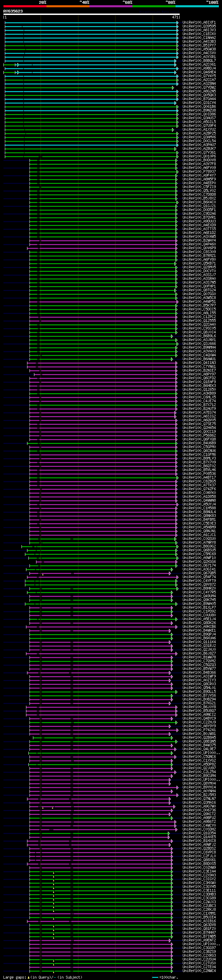Click the alignment bar for UniRef100_A8IXF1
The width and height of the screenshot is (222, 980).
[x=92, y=23]
